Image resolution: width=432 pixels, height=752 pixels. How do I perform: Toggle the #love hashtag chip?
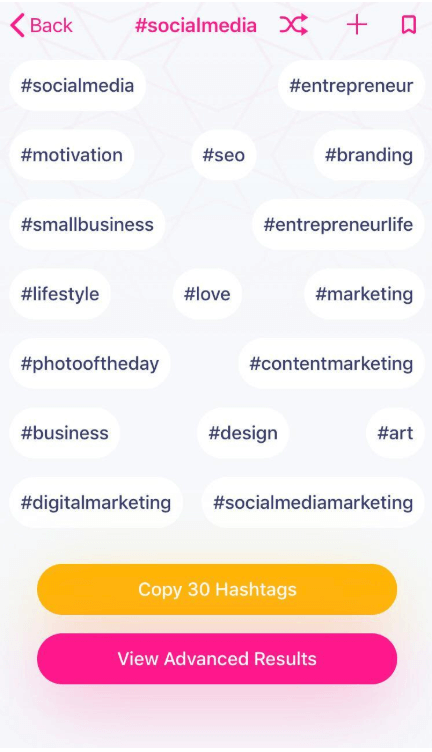tap(207, 294)
